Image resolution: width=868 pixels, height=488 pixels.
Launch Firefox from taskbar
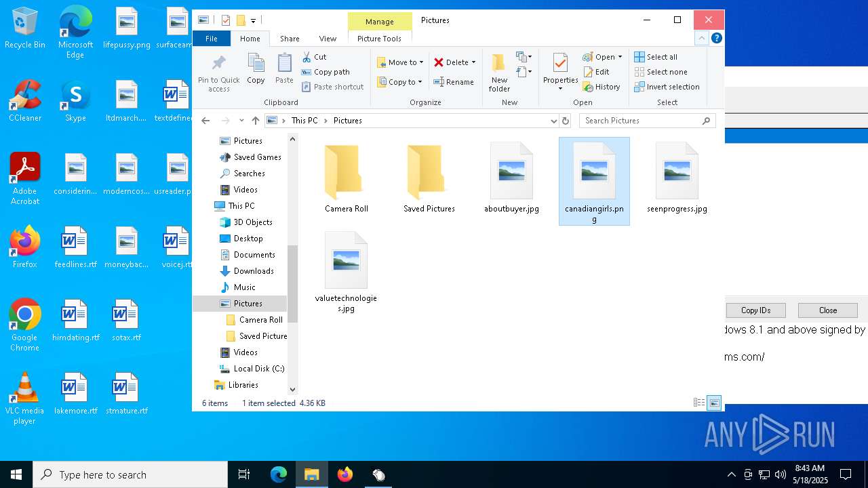click(x=345, y=474)
